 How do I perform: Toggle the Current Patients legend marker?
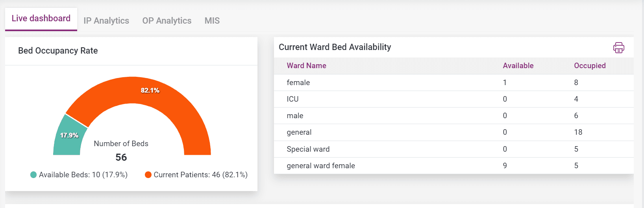click(148, 175)
